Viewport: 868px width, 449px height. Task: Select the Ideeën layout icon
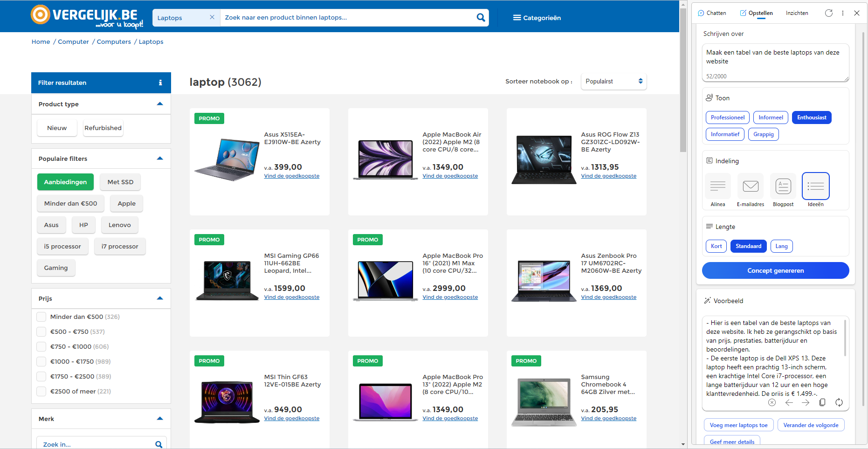816,186
